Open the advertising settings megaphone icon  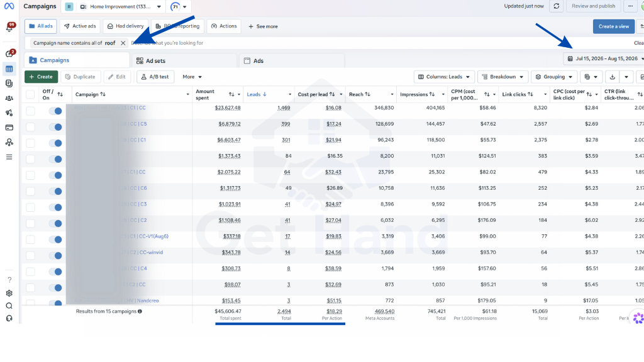tap(9, 113)
